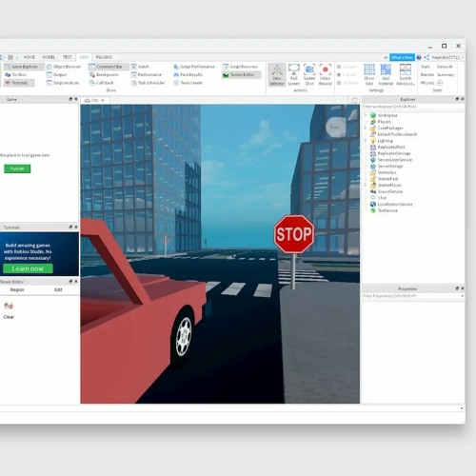Click the Network stats option
The image size is (476, 476).
point(445,67)
